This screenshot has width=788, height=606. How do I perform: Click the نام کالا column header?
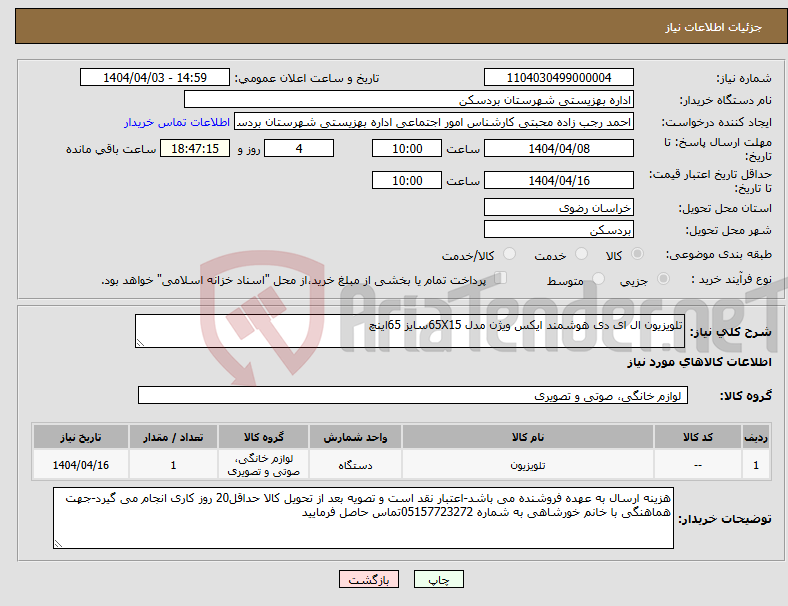tap(528, 437)
